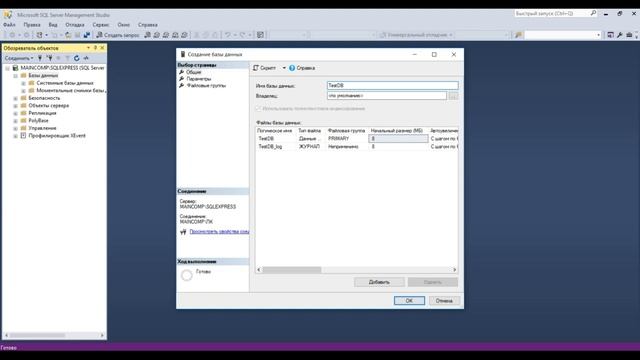
Task: Click the wrench icon beside Файловые группы
Action: click(182, 85)
